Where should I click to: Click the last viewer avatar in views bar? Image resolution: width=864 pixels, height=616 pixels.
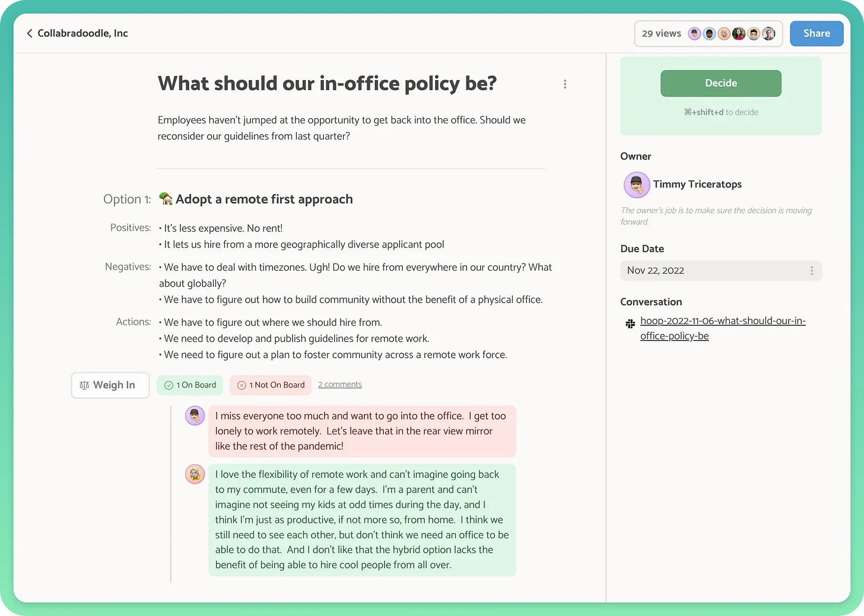point(768,34)
